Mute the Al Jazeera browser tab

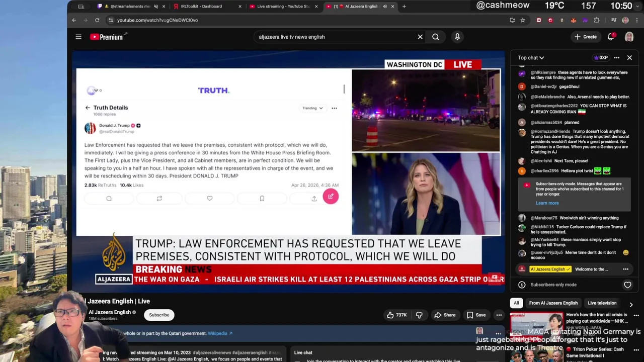[x=384, y=7]
